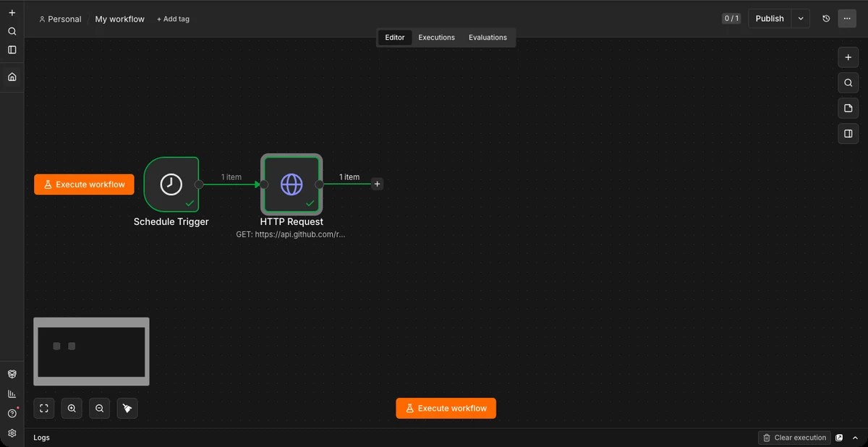Click the add node plus button on canvas right
Screen dimensions: 868x447
tap(848, 58)
